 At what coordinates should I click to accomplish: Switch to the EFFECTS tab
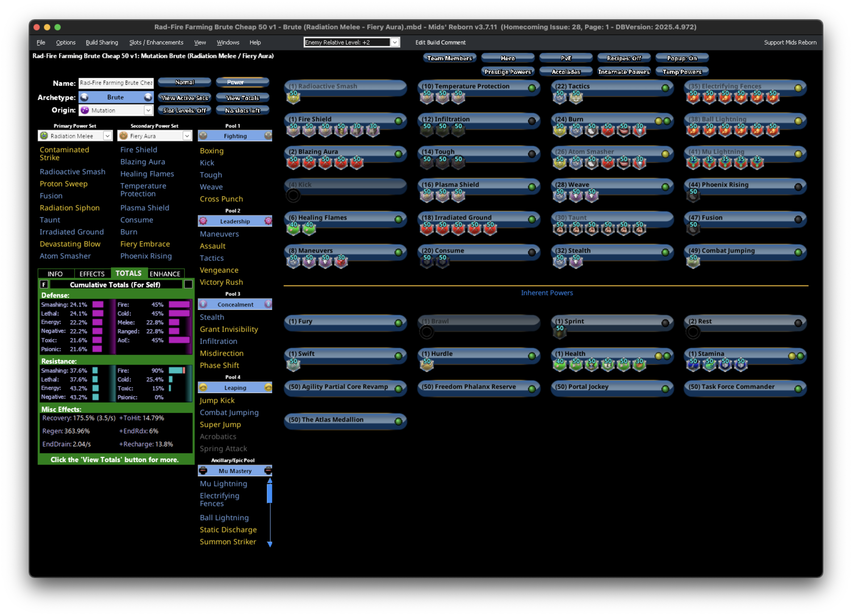coord(92,274)
